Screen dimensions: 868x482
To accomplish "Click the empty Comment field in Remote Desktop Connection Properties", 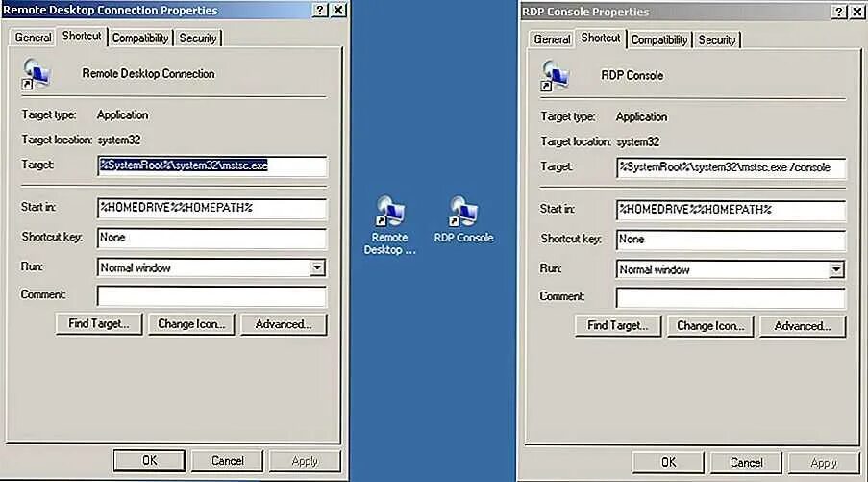I will point(211,295).
